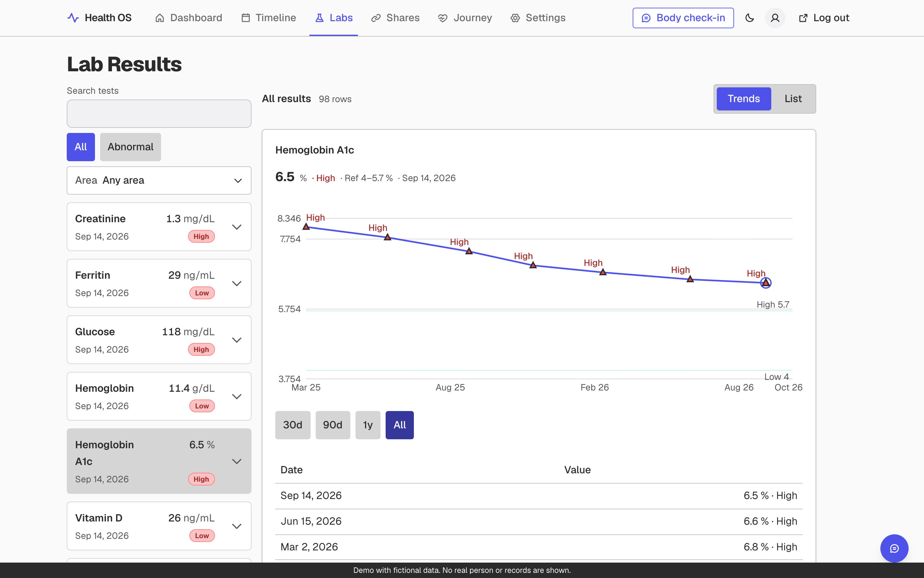Open the Settings tab

click(538, 18)
